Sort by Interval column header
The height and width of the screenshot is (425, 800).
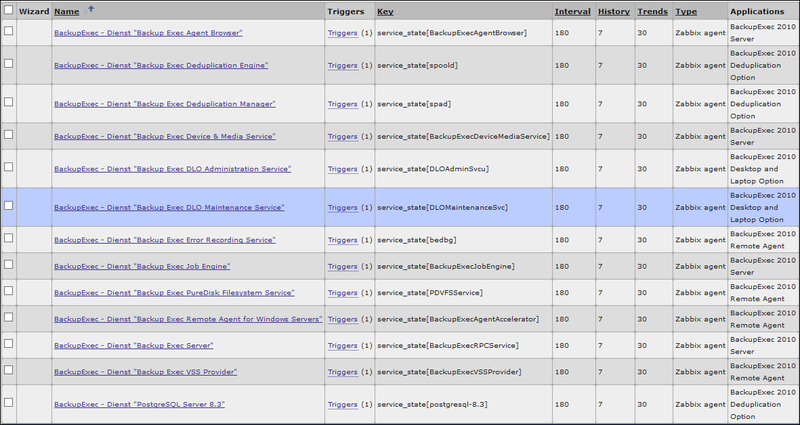click(571, 11)
